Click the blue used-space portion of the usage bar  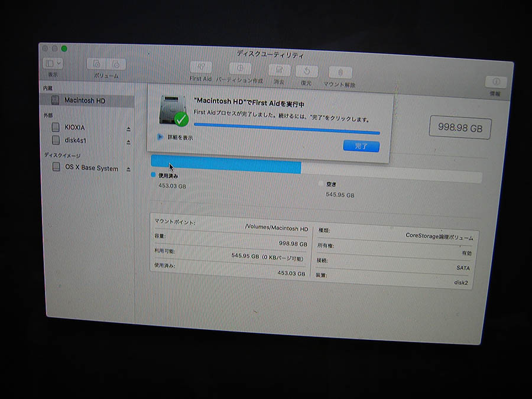click(x=226, y=164)
